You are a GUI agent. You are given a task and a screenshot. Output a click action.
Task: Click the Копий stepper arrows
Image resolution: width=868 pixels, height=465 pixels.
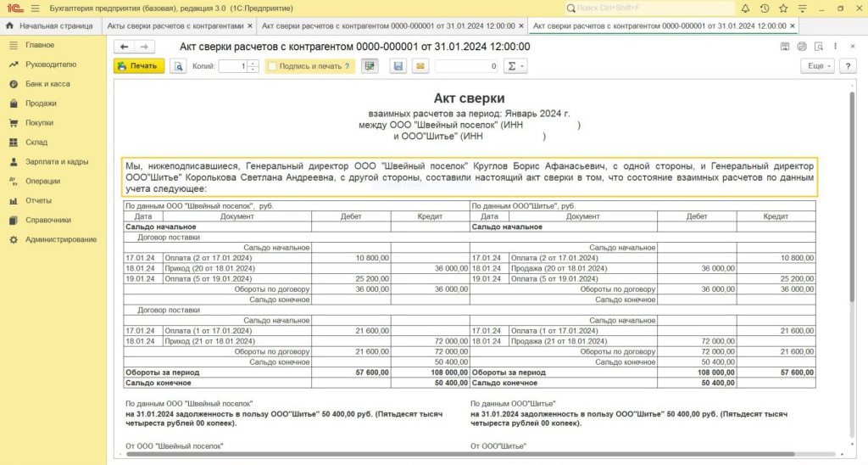(x=253, y=66)
